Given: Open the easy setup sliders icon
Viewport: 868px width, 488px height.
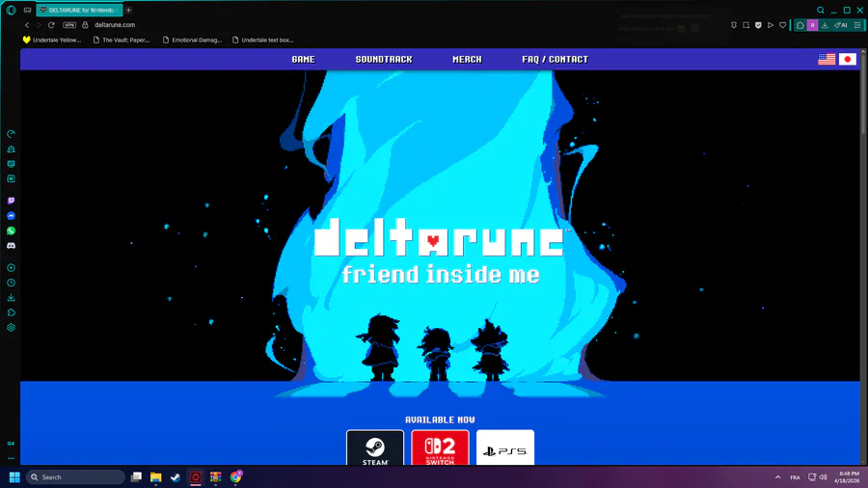Looking at the screenshot, I should (x=857, y=25).
